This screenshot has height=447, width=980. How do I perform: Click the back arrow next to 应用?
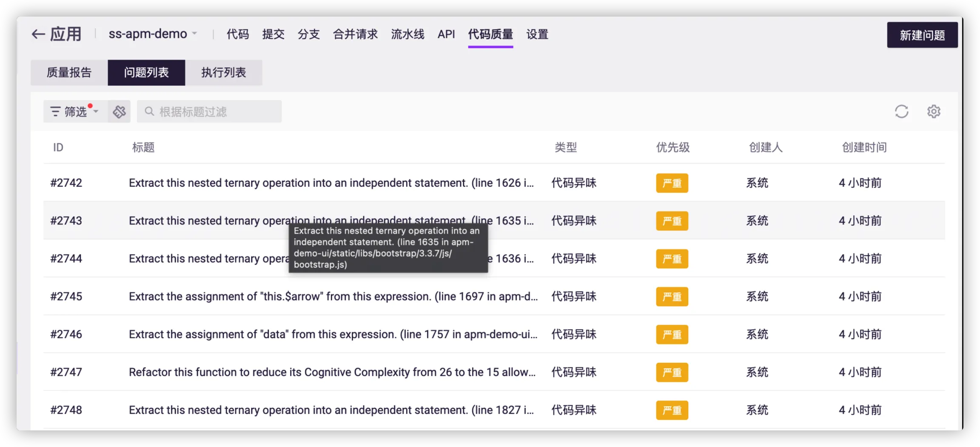coord(38,34)
